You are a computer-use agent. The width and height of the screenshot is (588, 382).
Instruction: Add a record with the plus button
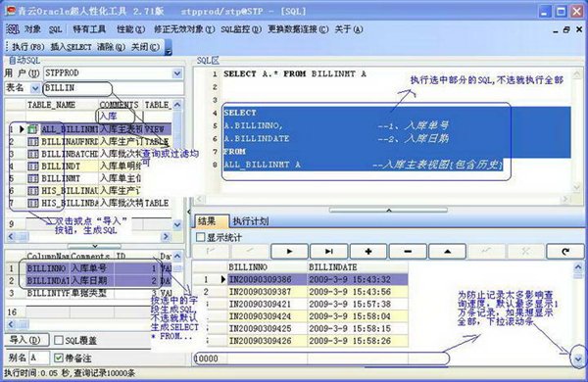pyautogui.click(x=368, y=251)
